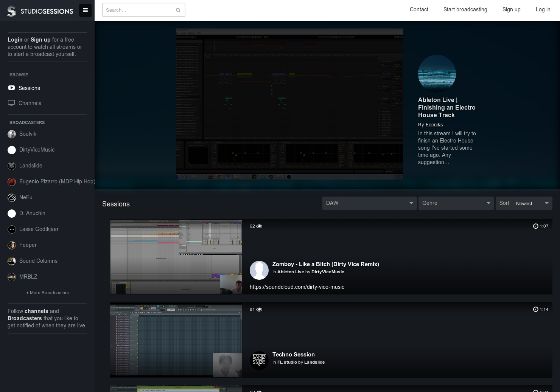Select Channels in the Browse menu

point(30,103)
